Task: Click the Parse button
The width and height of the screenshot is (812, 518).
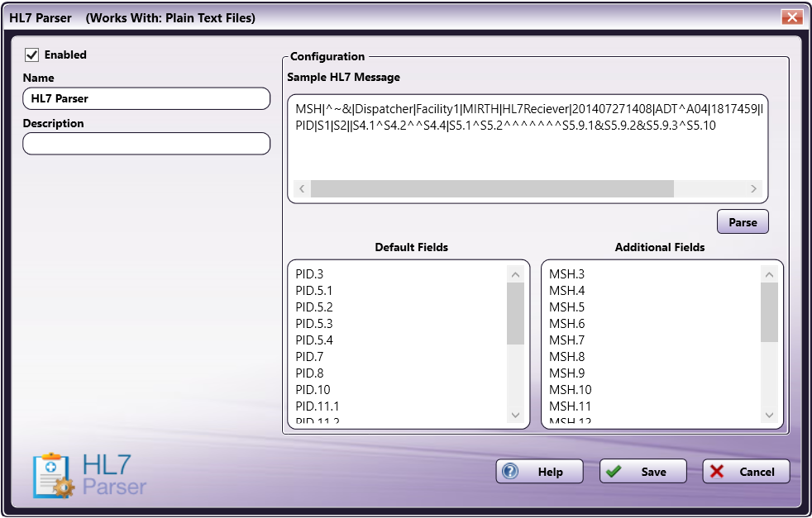Action: pos(743,222)
